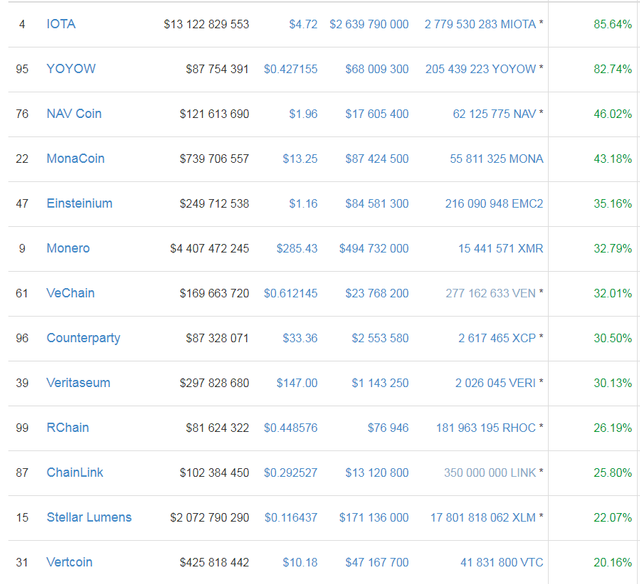Select MonaCoin market cap $739 706 557
The width and height of the screenshot is (640, 584).
214,159
